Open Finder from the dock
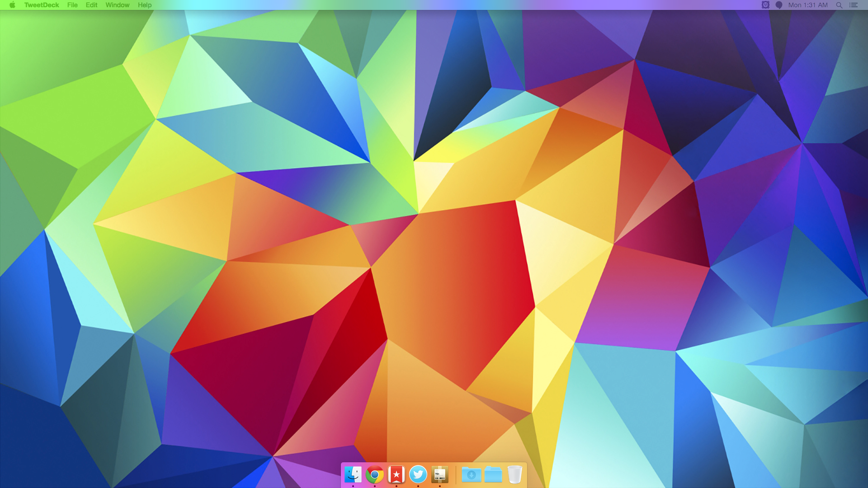This screenshot has height=488, width=868. (x=353, y=474)
